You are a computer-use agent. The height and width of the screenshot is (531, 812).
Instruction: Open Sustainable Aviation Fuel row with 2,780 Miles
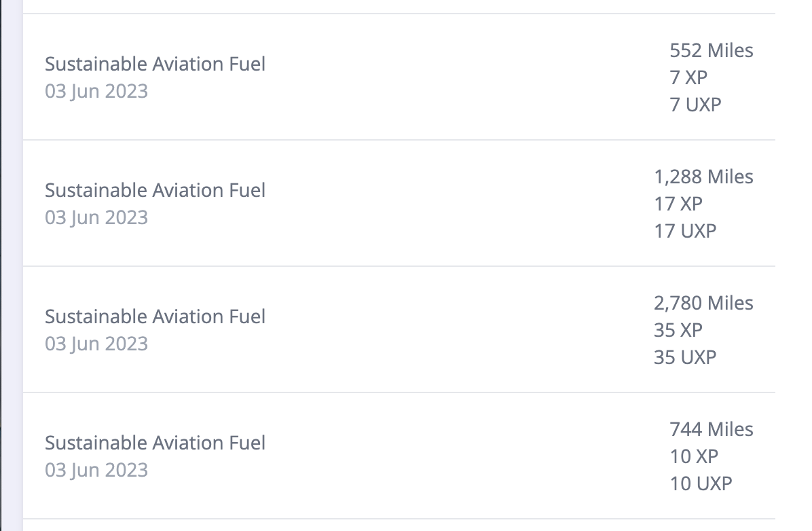(155, 316)
